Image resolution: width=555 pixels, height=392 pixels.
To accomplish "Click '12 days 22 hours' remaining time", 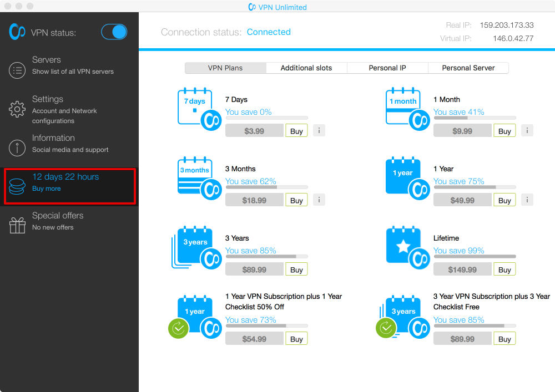I will pyautogui.click(x=65, y=177).
